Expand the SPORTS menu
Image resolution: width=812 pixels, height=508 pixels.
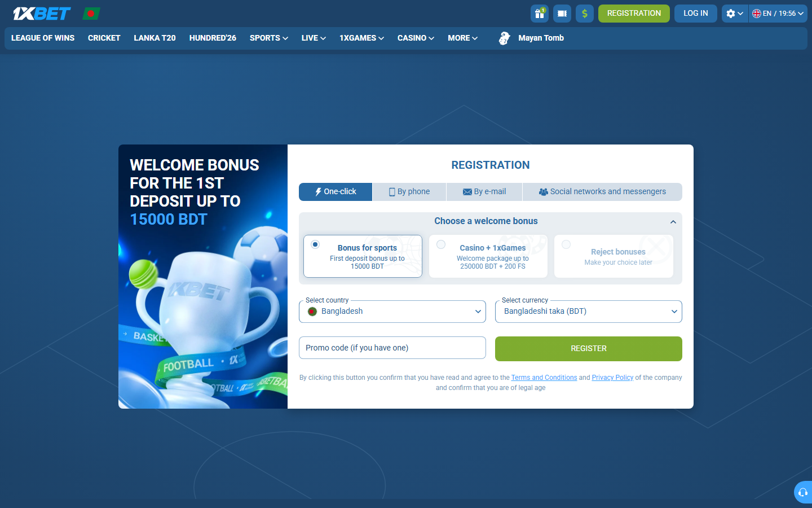pos(269,38)
